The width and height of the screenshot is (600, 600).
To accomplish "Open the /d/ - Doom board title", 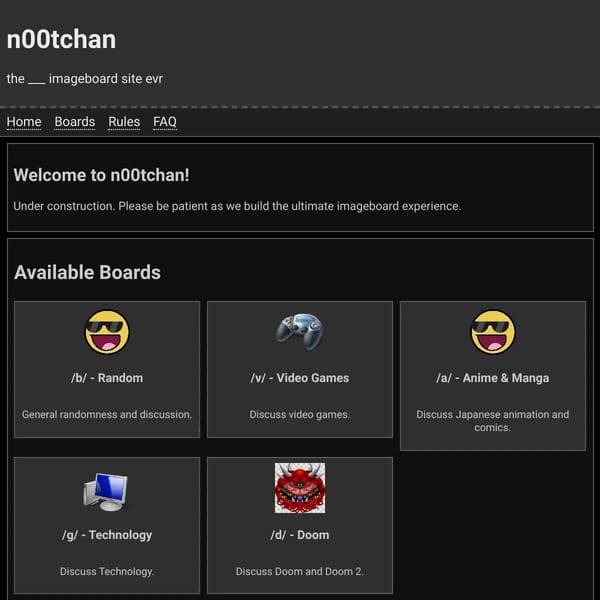I will 300,535.
